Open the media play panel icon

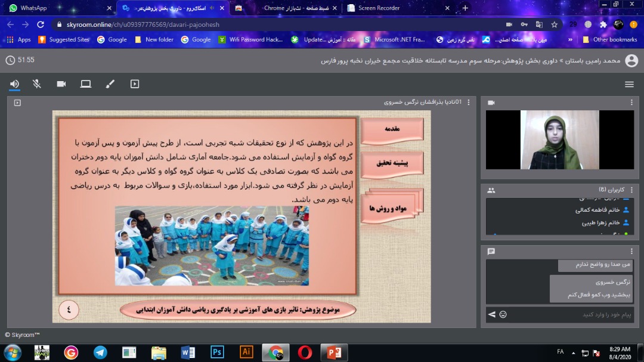[x=135, y=84]
